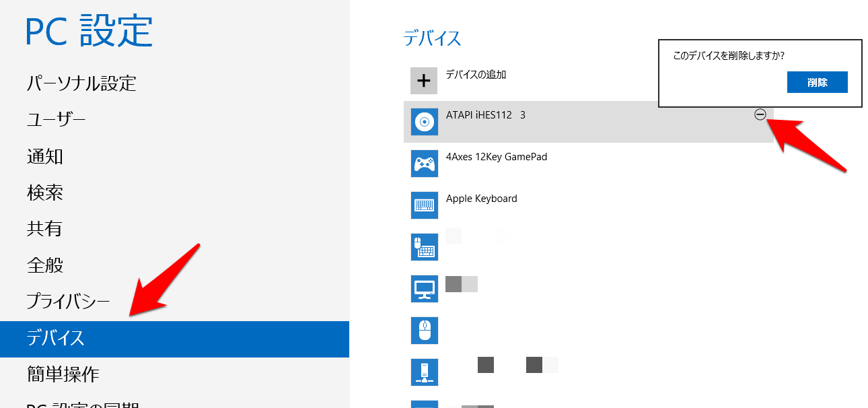Select the network computer device icon
868x408 pixels.
[x=424, y=372]
